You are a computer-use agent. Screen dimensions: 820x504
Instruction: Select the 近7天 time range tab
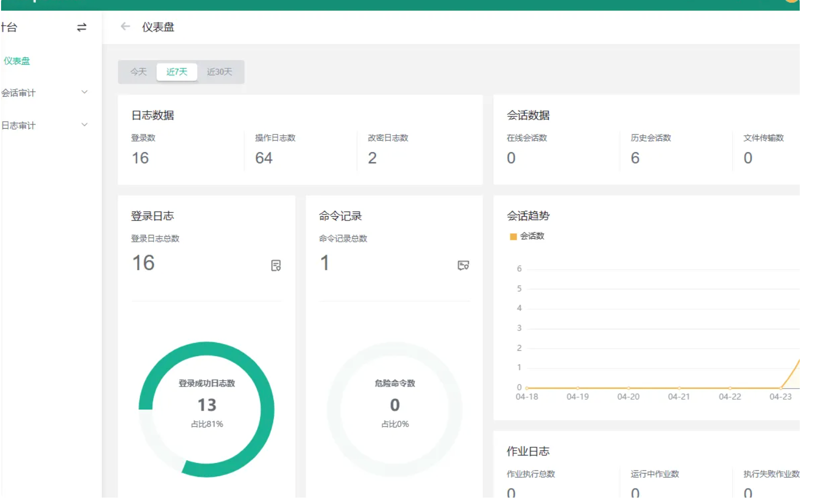point(177,72)
